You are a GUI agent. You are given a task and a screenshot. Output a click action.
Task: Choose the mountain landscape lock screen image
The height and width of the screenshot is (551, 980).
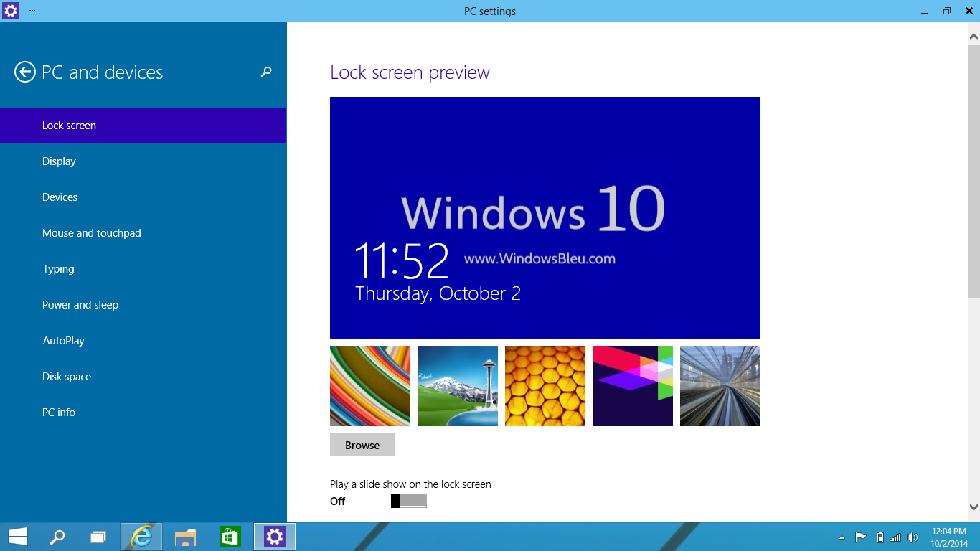(457, 386)
